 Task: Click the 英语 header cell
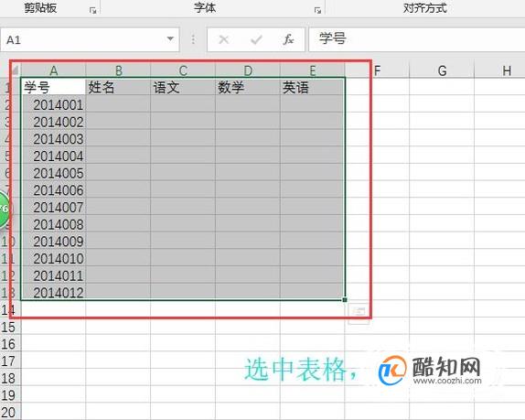pyautogui.click(x=313, y=87)
